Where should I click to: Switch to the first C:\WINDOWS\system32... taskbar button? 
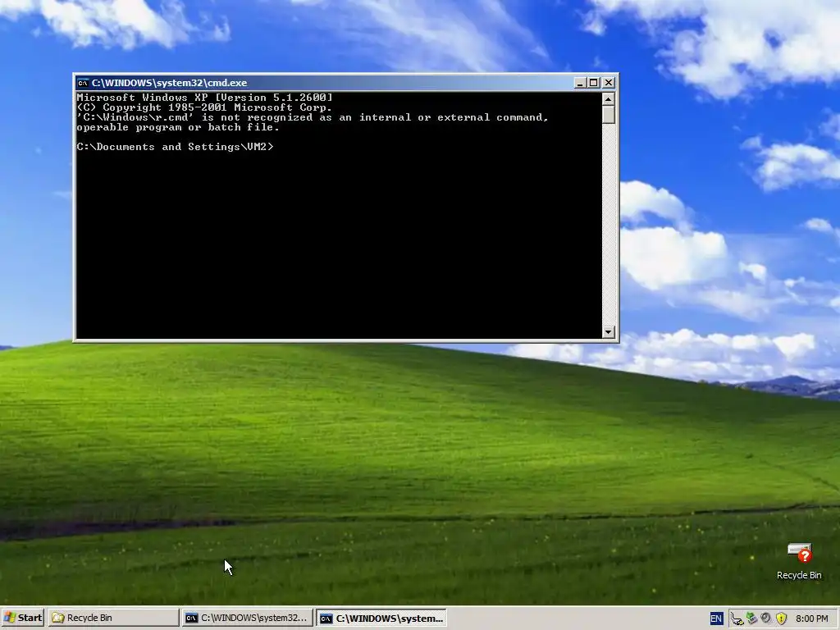coord(246,618)
